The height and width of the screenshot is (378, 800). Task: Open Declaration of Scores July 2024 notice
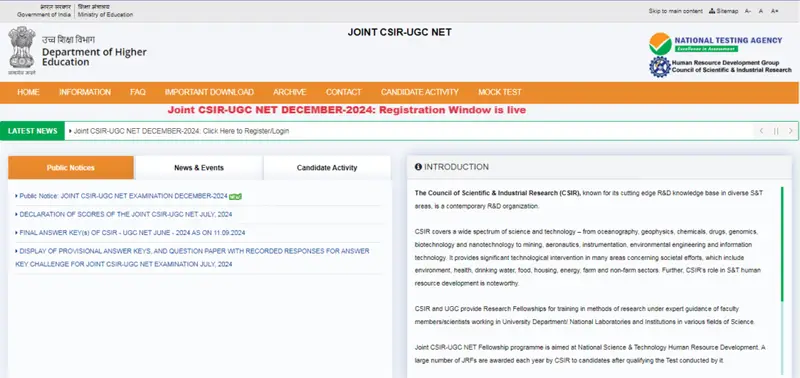click(x=126, y=214)
